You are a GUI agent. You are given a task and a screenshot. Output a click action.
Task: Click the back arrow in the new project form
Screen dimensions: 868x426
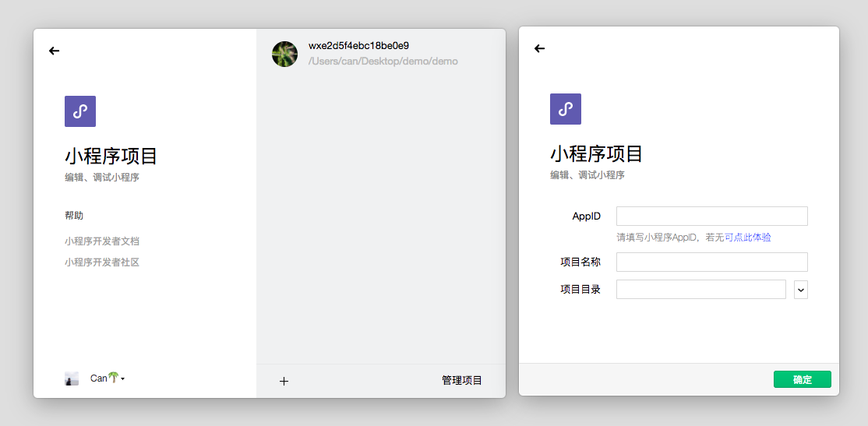tap(539, 48)
